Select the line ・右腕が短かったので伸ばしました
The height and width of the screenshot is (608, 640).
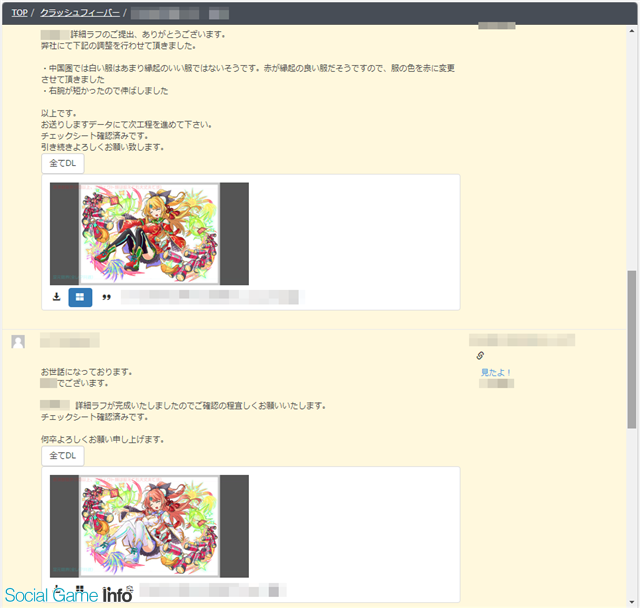[104, 91]
